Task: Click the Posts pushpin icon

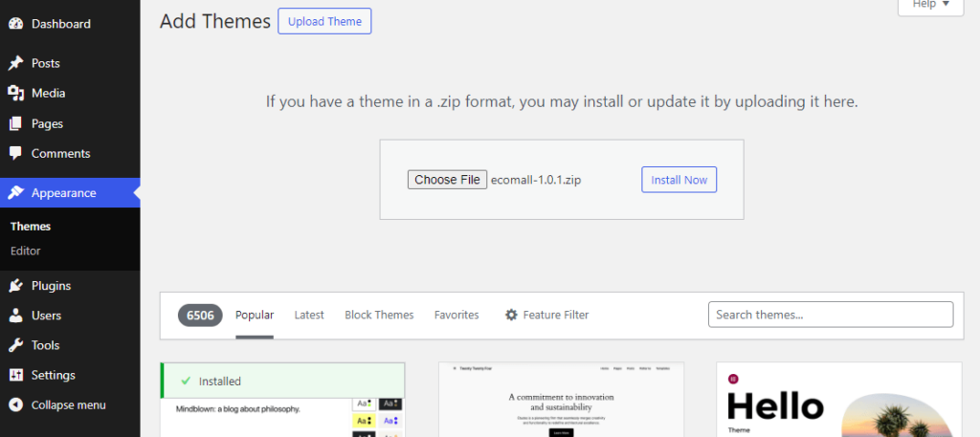Action: coord(15,63)
